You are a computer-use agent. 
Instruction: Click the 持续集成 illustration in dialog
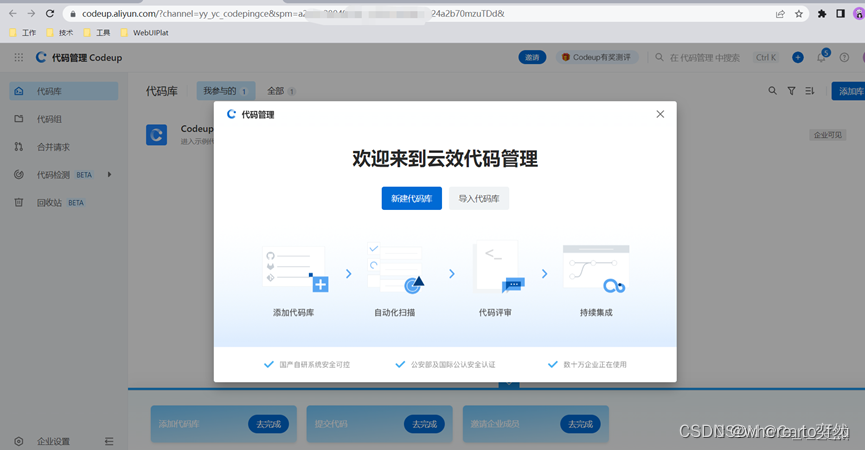[596, 269]
